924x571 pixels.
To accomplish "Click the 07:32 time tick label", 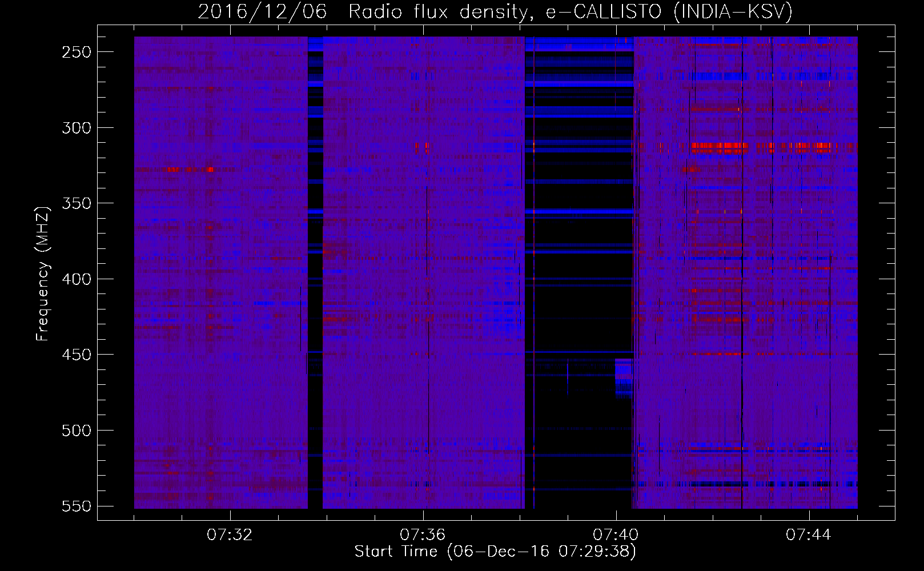I will (230, 535).
